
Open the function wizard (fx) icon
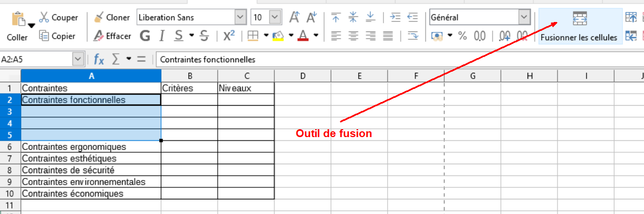[x=99, y=59]
